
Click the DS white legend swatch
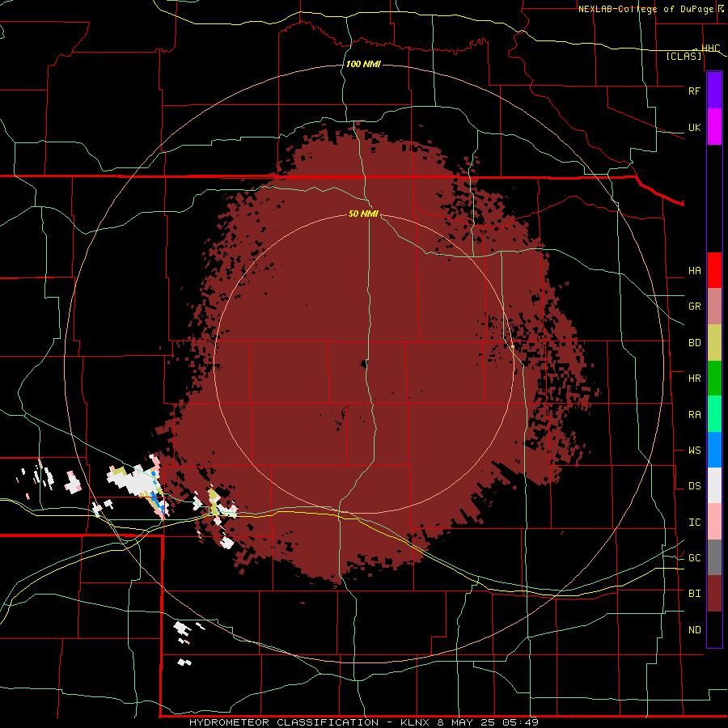click(714, 485)
